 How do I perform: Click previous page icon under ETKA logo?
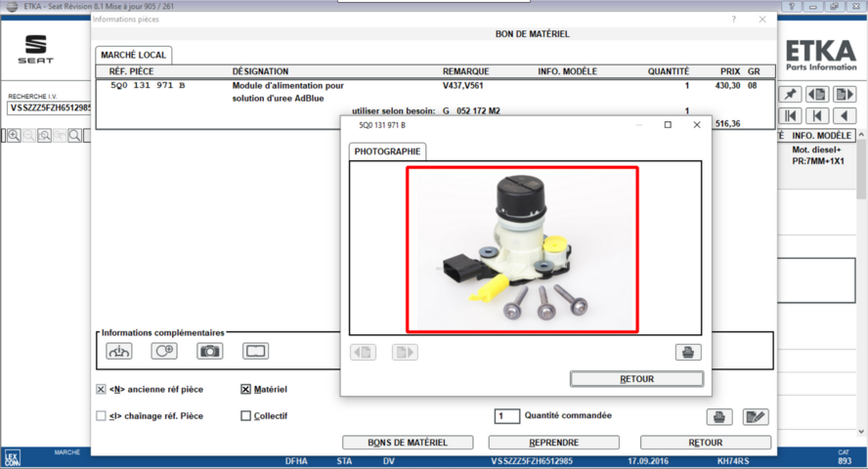[x=817, y=94]
